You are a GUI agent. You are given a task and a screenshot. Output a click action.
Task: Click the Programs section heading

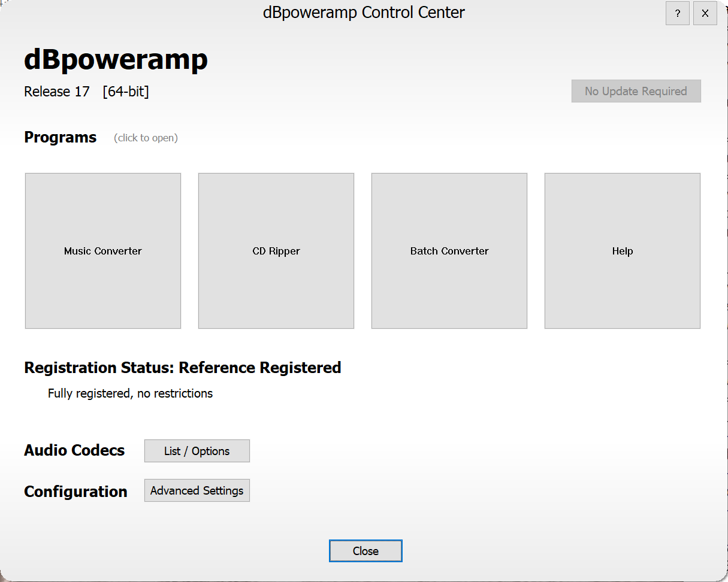point(60,137)
